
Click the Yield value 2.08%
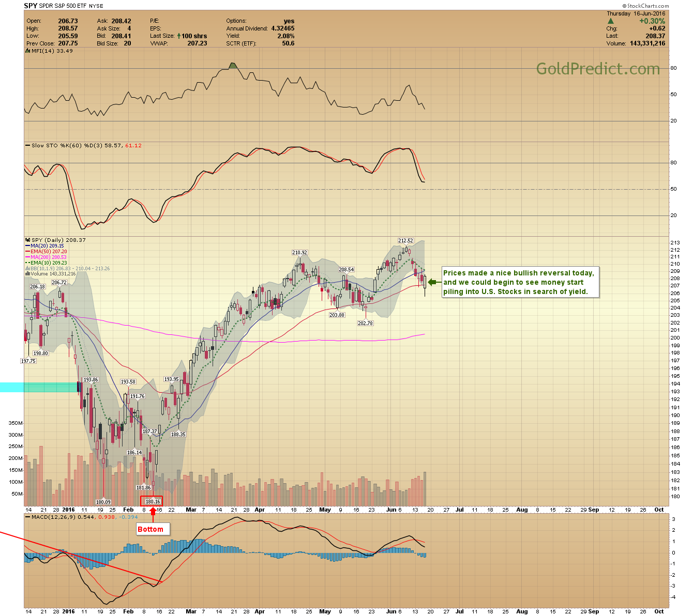coord(285,36)
